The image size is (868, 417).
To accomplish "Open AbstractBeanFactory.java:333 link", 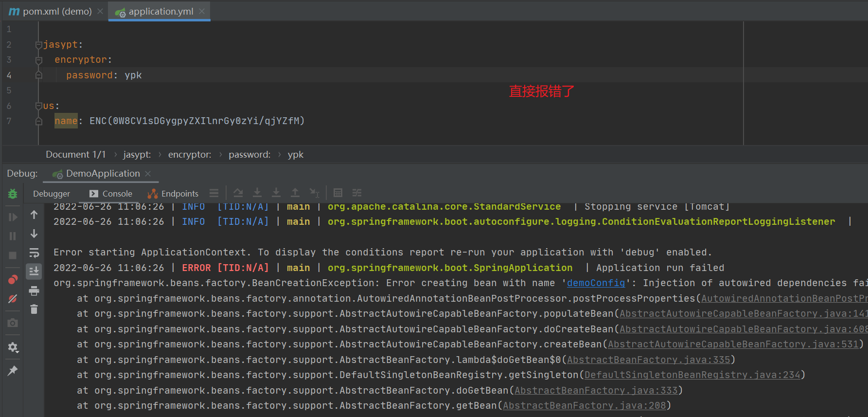I will (596, 391).
